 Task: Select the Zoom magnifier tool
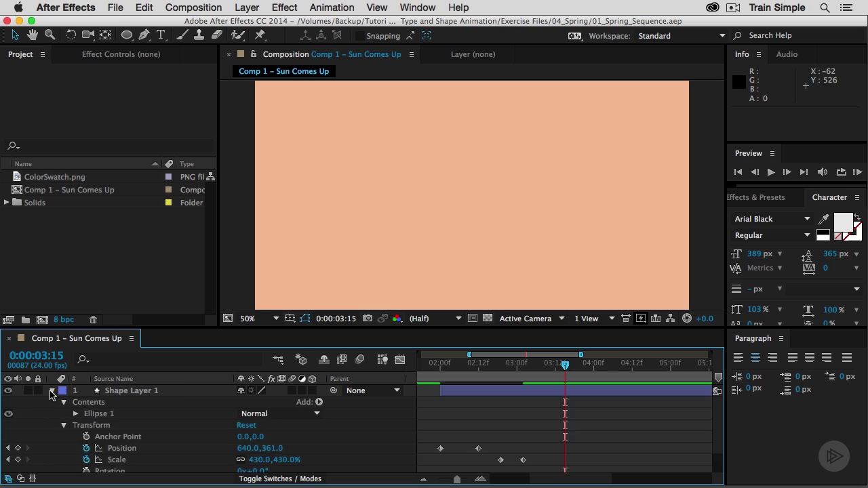(x=50, y=35)
